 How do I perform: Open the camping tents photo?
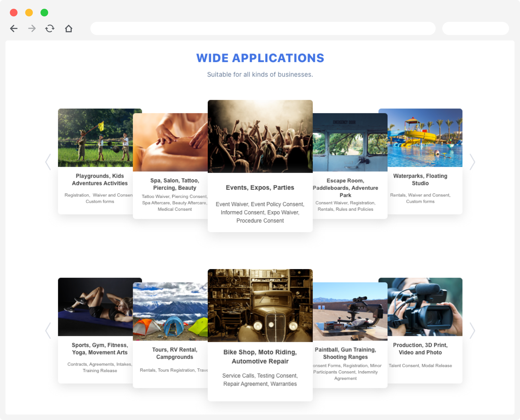[170, 311]
